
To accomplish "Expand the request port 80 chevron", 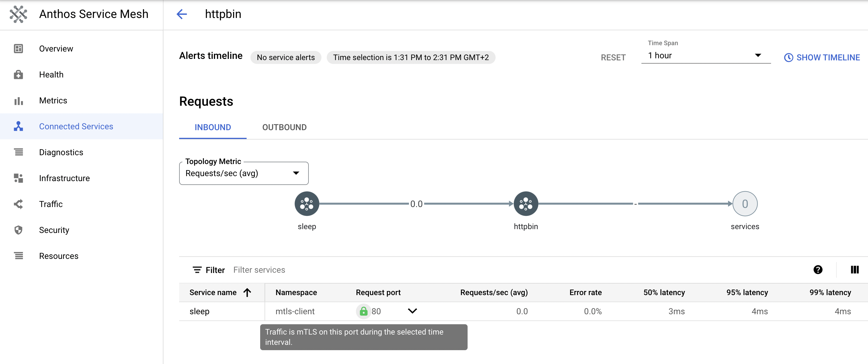I will (412, 311).
